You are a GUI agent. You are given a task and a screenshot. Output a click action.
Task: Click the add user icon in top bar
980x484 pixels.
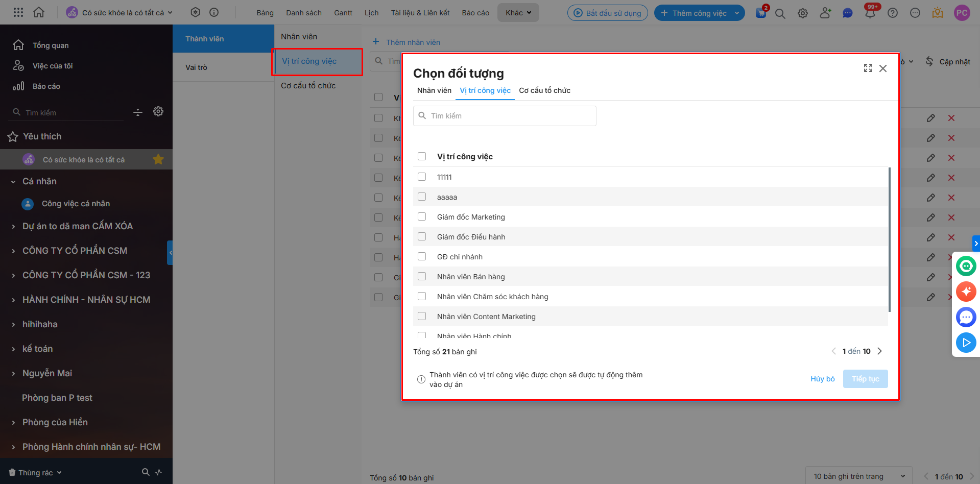825,13
